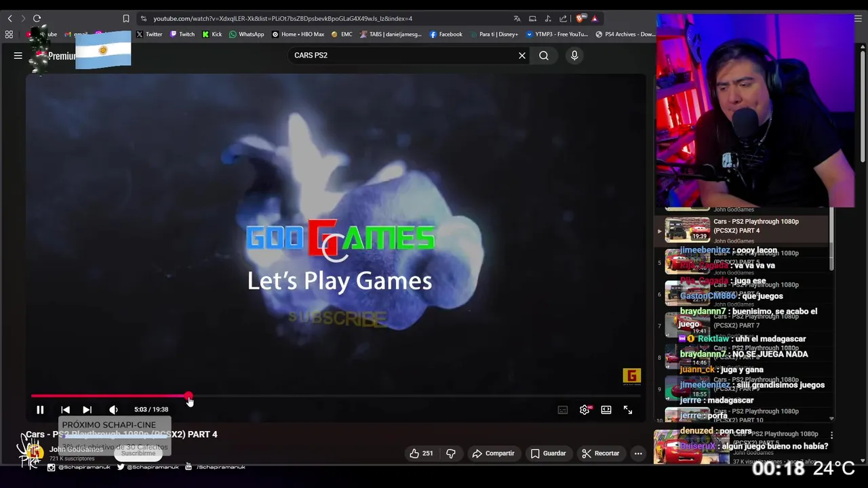
Task: Open more actions three-dot menu under video
Action: coord(638,453)
